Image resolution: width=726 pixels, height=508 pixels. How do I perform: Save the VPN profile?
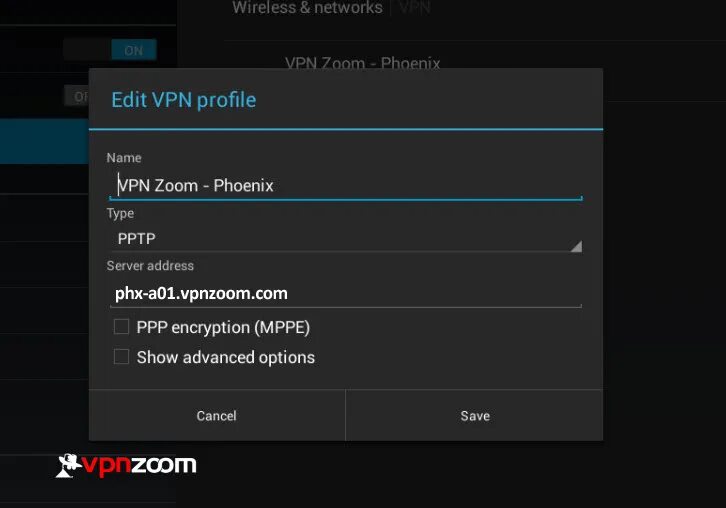(475, 415)
